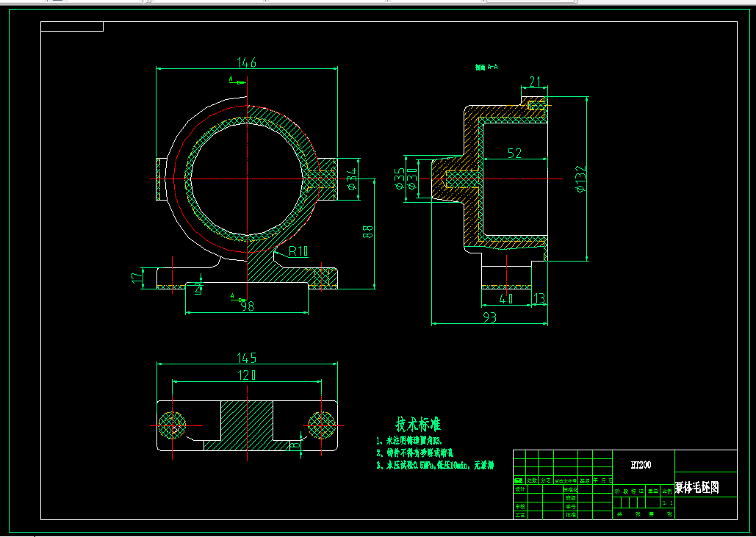Select the 146 width dimension text
Viewport: 756px width, 537px height.
point(246,62)
